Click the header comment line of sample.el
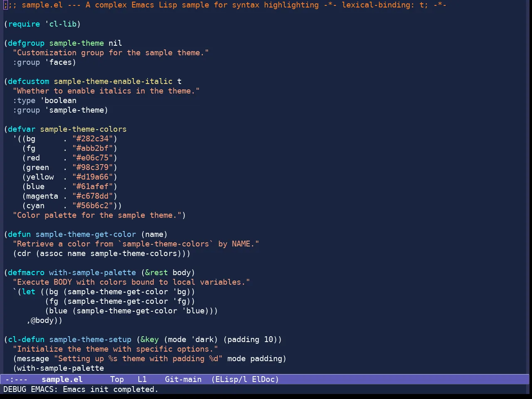532x399 pixels. (x=225, y=5)
